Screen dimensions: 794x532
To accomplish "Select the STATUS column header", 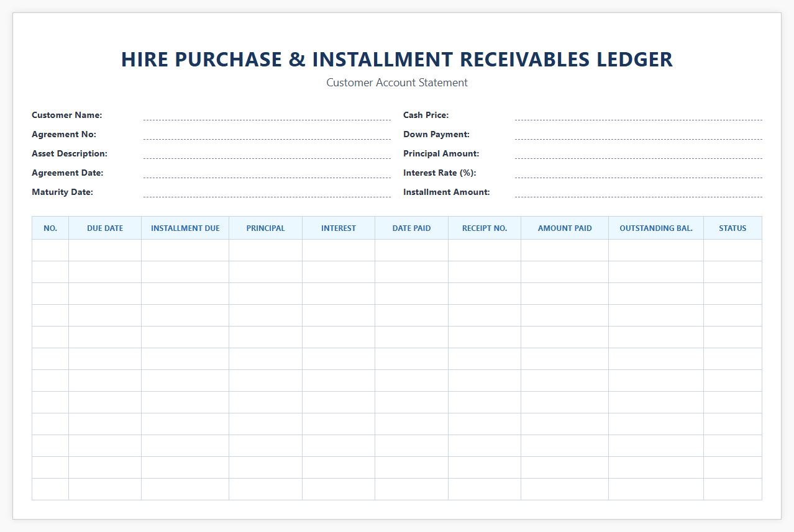I will click(x=732, y=228).
